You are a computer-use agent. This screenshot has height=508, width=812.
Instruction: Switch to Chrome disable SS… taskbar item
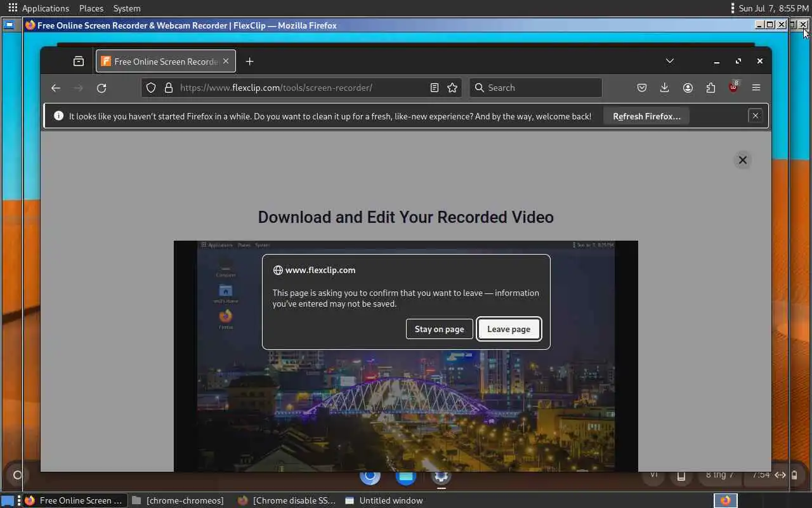(287, 500)
